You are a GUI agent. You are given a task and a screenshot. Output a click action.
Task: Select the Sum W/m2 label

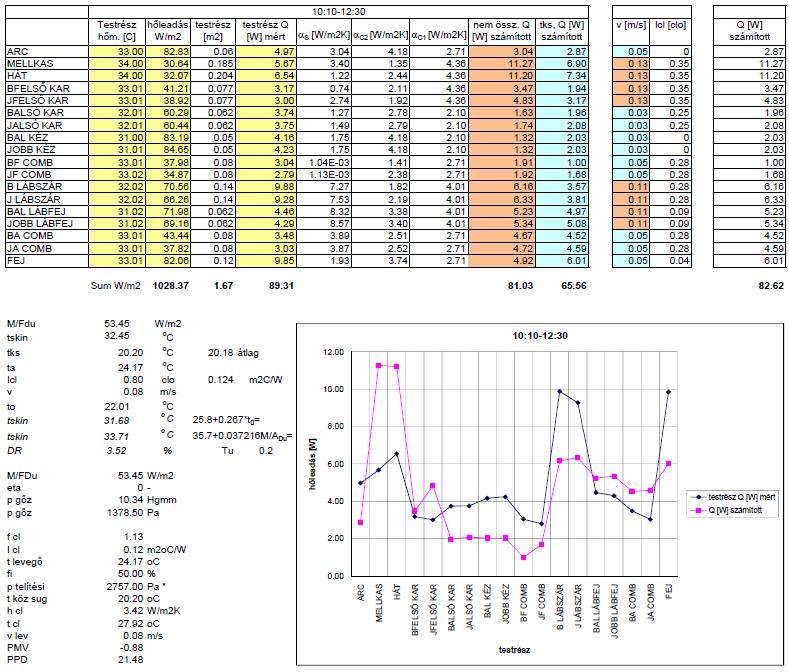pyautogui.click(x=115, y=285)
